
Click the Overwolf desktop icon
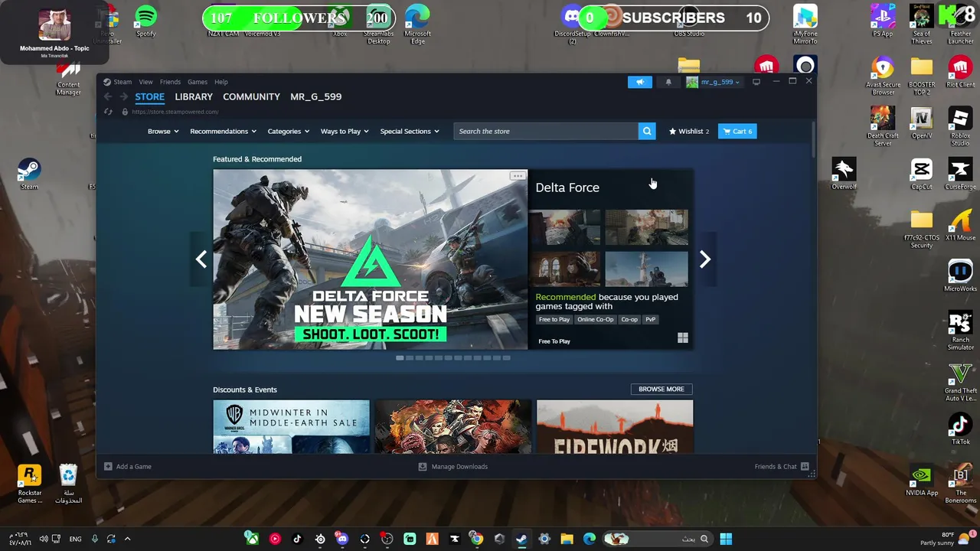coord(844,174)
